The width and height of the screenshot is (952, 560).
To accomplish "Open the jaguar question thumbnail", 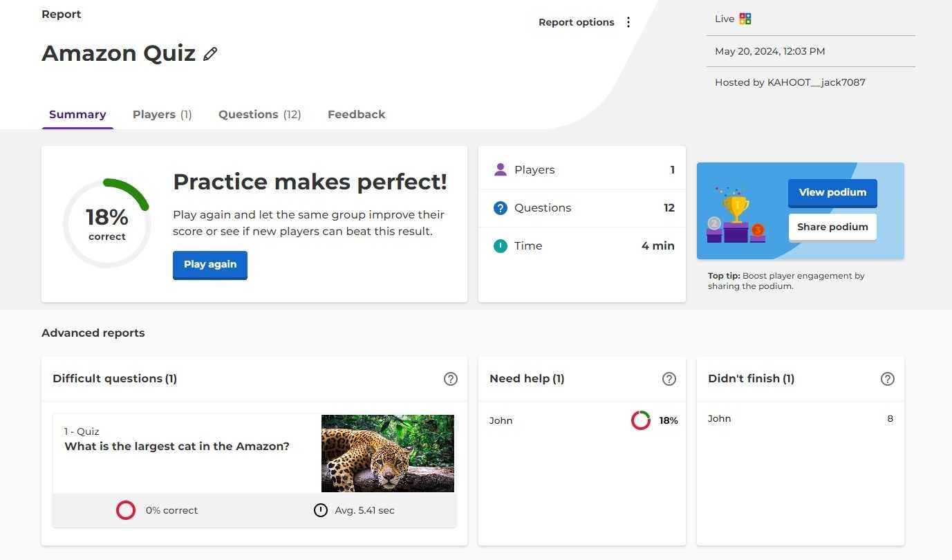I will coord(388,454).
